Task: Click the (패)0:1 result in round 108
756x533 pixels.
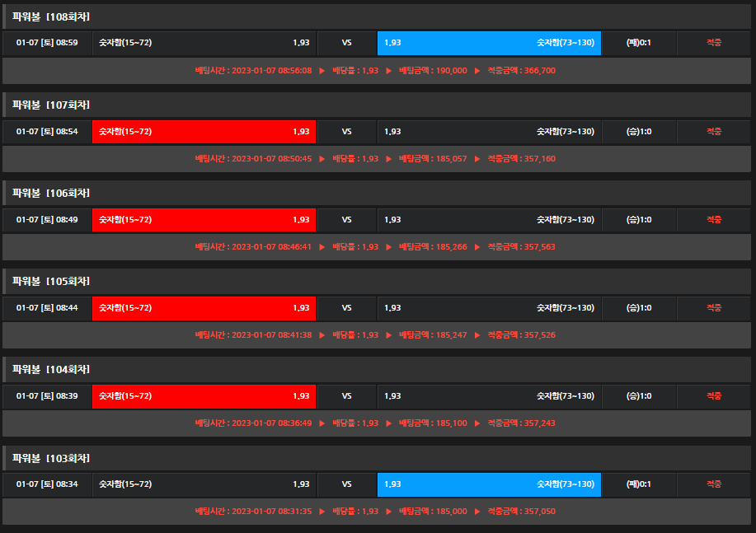Action: tap(638, 43)
